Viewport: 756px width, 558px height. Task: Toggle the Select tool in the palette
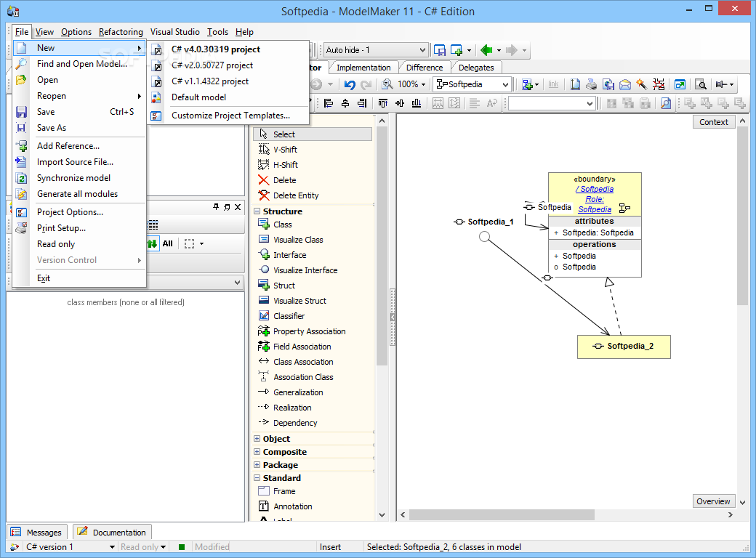[313, 134]
